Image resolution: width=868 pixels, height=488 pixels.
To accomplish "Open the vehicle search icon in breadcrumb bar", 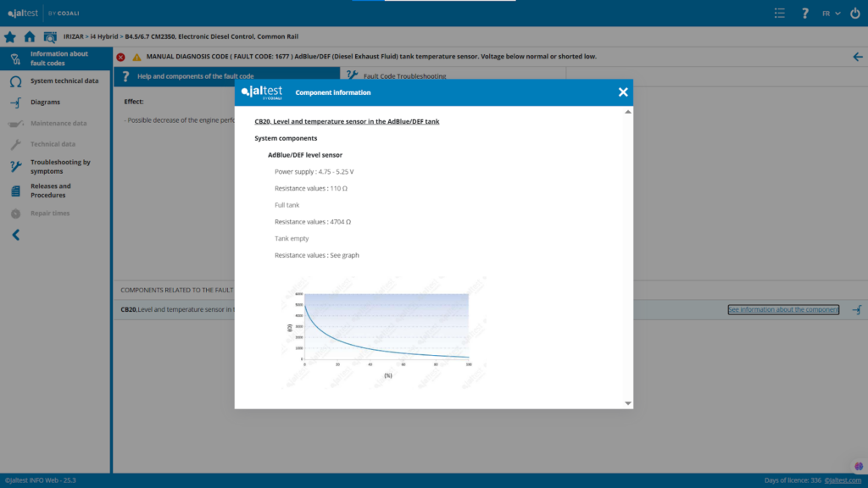I will 50,37.
